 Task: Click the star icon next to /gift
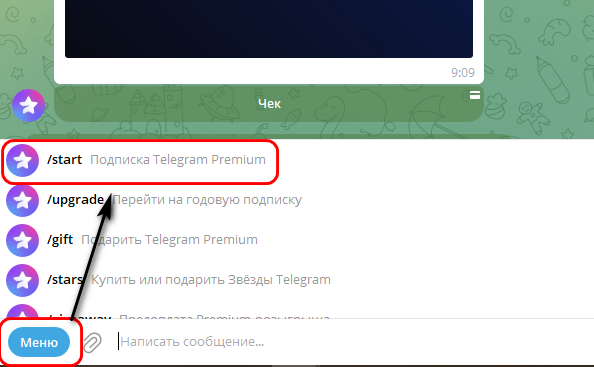point(22,241)
